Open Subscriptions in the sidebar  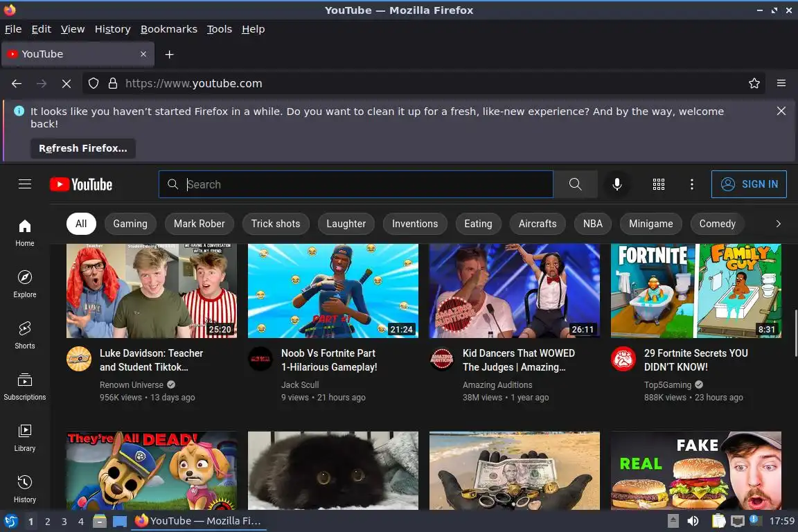point(24,387)
